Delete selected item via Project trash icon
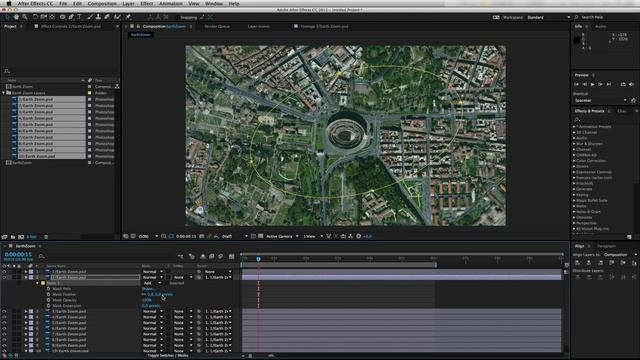Viewport: 640px width, 360px height. (x=46, y=237)
